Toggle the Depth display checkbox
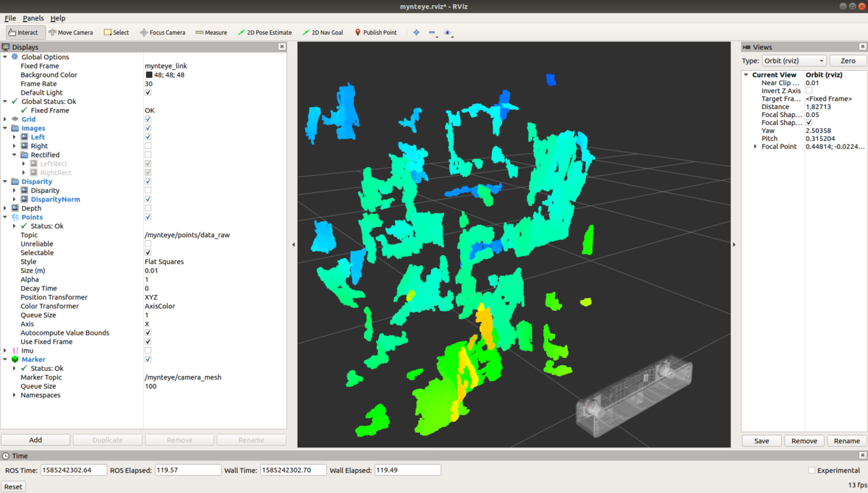The width and height of the screenshot is (868, 493). coord(148,208)
